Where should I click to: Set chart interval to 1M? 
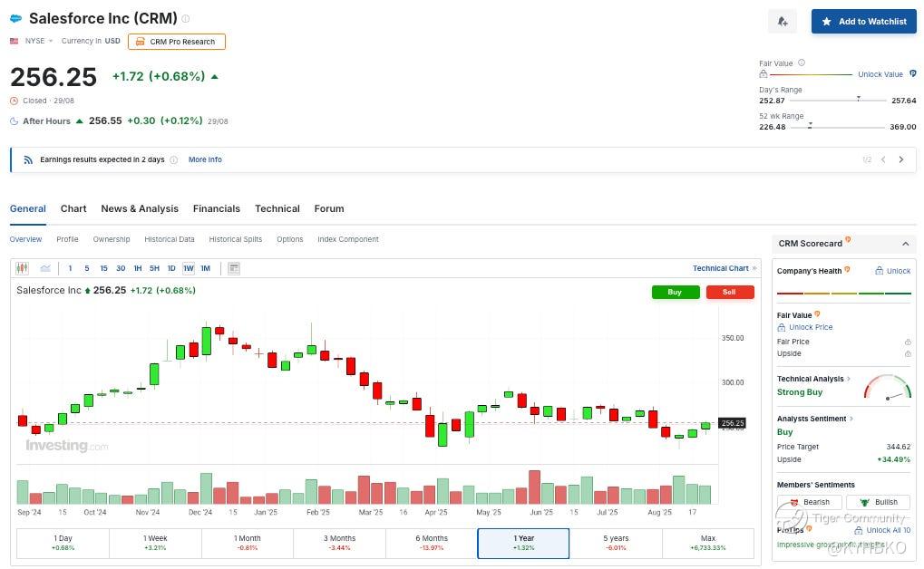click(206, 268)
